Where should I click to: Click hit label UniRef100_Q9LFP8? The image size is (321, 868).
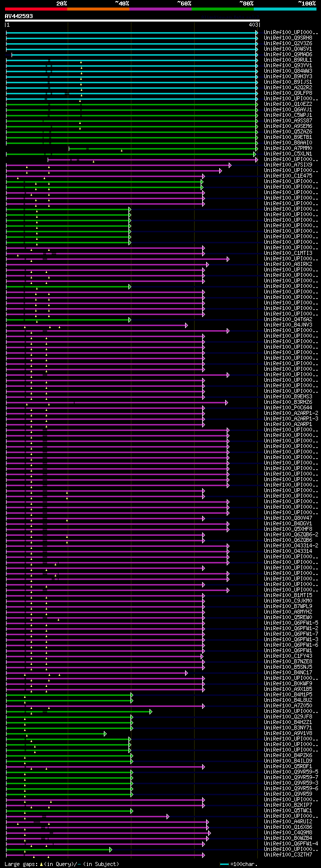tap(288, 93)
